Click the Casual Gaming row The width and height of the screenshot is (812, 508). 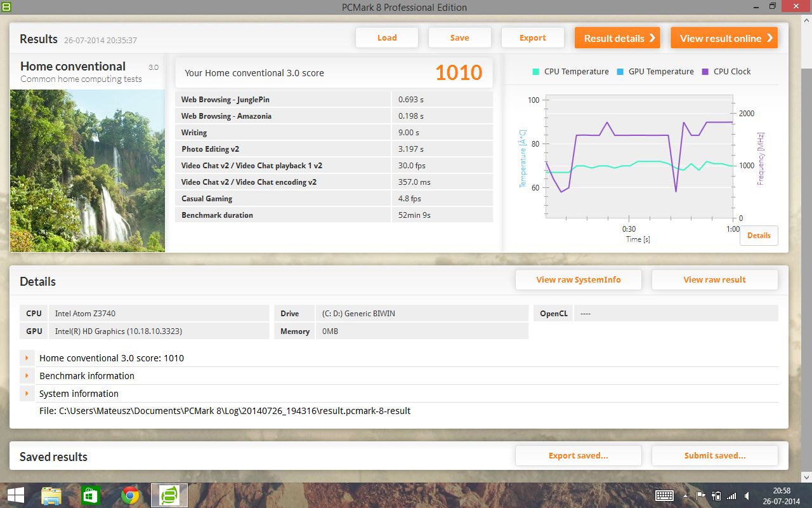334,198
